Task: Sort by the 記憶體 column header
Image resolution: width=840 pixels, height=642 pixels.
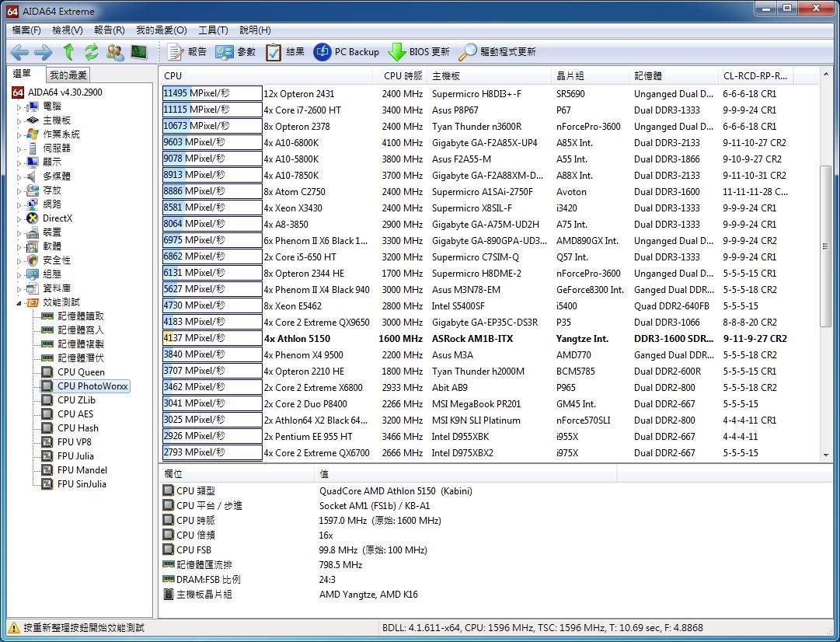Action: click(x=674, y=75)
